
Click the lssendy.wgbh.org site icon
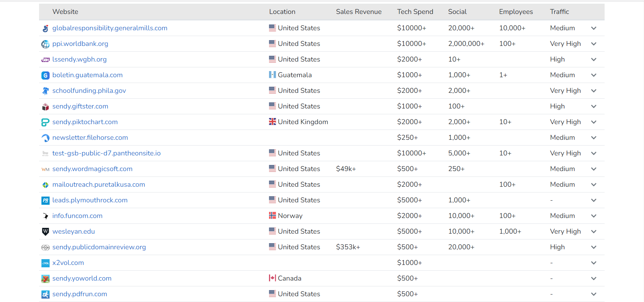45,60
